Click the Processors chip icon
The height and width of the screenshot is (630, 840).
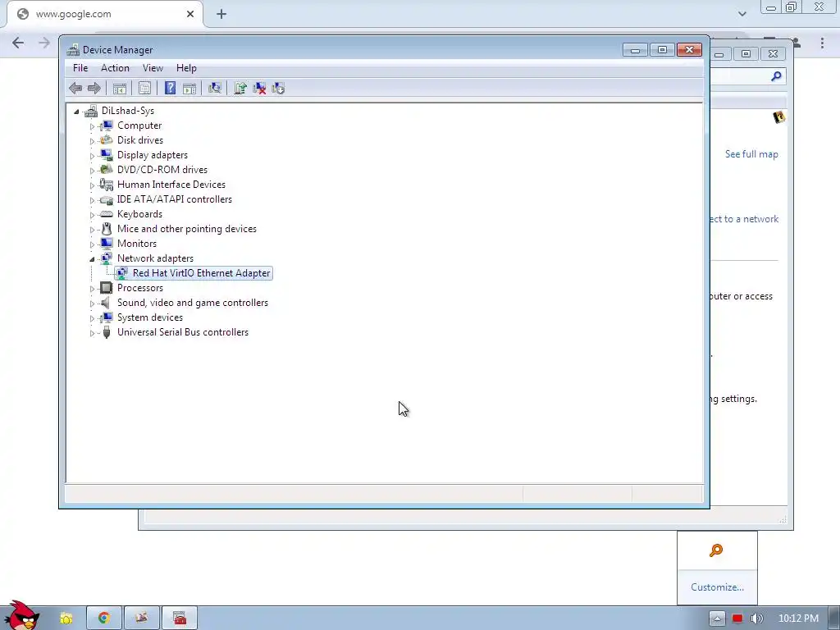pyautogui.click(x=107, y=288)
